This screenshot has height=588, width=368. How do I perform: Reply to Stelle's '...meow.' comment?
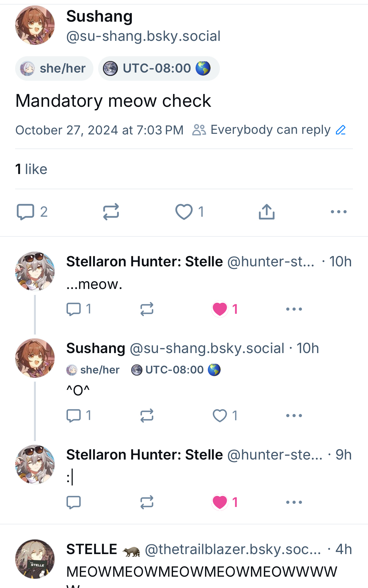tap(74, 309)
